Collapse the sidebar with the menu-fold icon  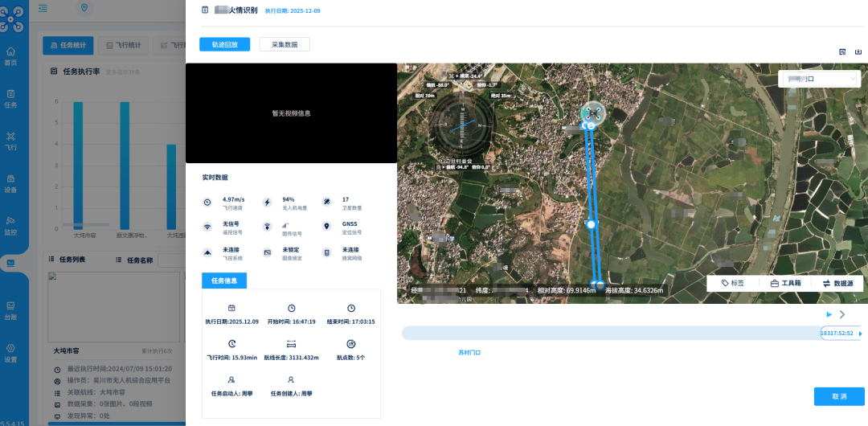(x=43, y=8)
